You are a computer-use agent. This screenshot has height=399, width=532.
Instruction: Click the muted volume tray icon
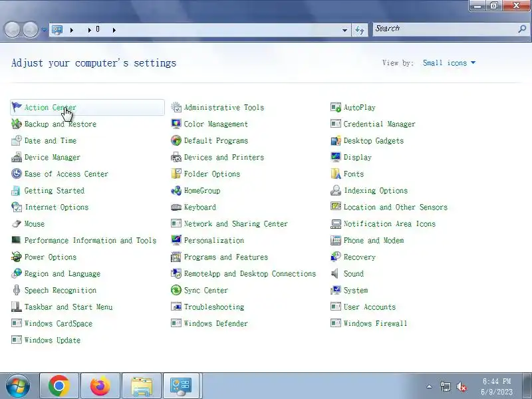(x=461, y=386)
